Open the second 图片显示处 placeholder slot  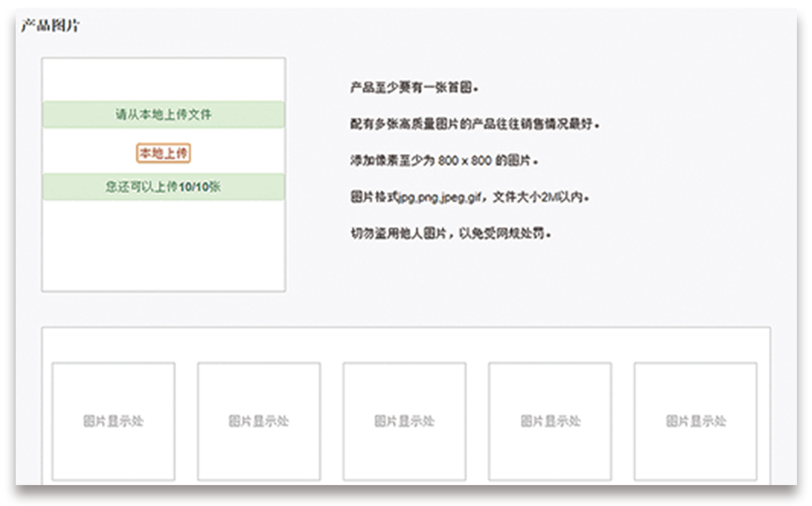[x=259, y=422]
